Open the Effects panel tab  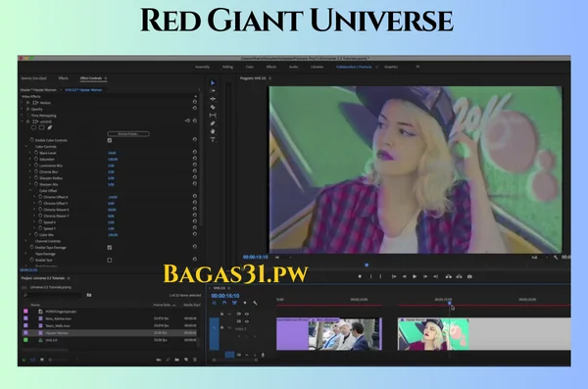[x=64, y=78]
